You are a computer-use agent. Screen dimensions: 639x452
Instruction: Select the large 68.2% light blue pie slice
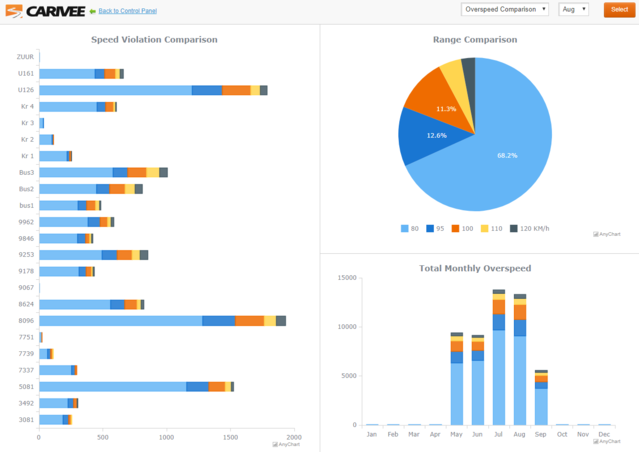tap(500, 150)
